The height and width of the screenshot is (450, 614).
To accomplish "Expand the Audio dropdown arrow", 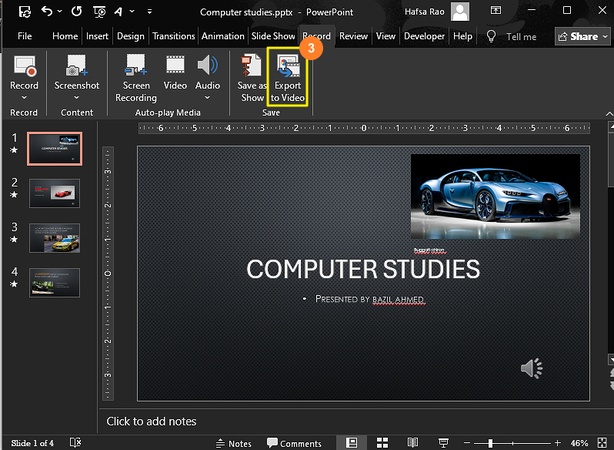I will click(208, 98).
